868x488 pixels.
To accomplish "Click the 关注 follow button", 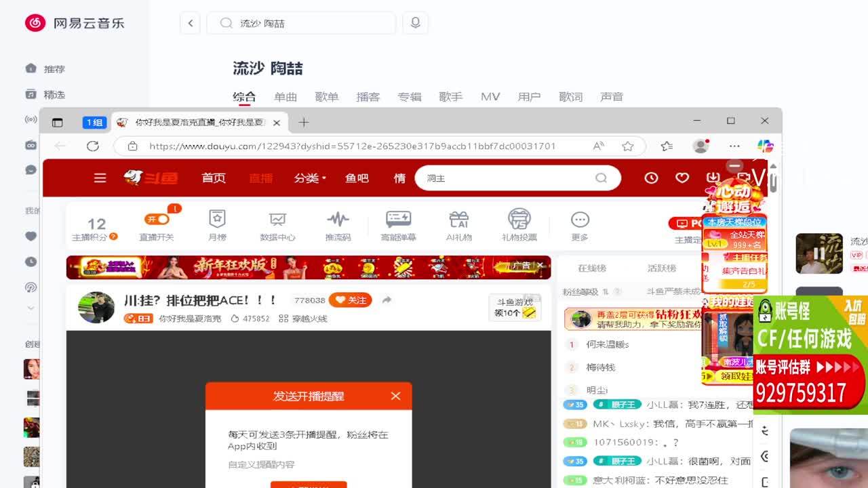I will click(351, 300).
